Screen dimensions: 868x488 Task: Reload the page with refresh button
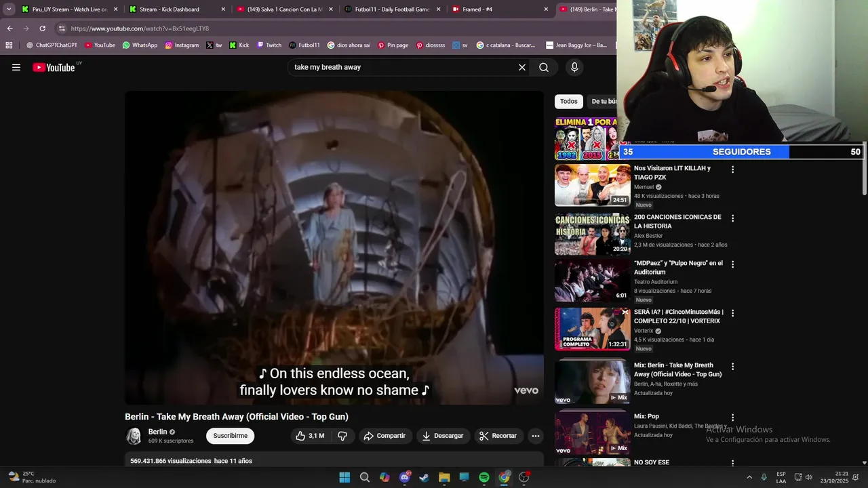tap(42, 28)
